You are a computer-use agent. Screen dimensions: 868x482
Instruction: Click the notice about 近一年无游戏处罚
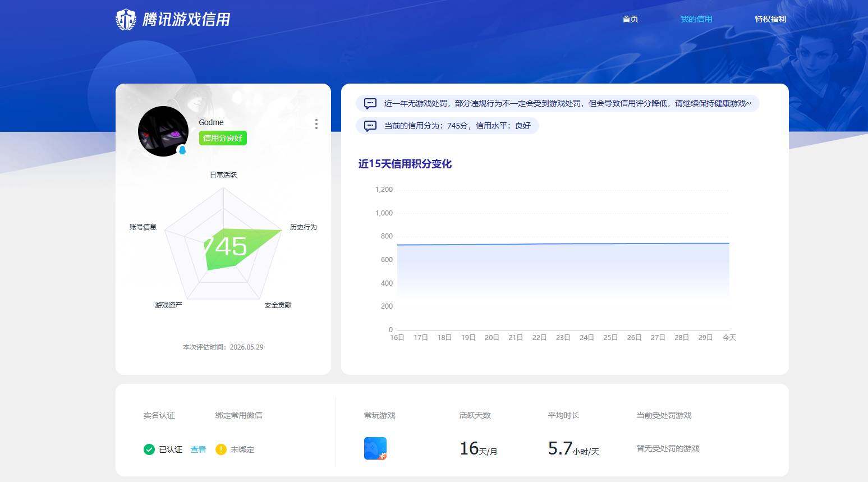558,103
